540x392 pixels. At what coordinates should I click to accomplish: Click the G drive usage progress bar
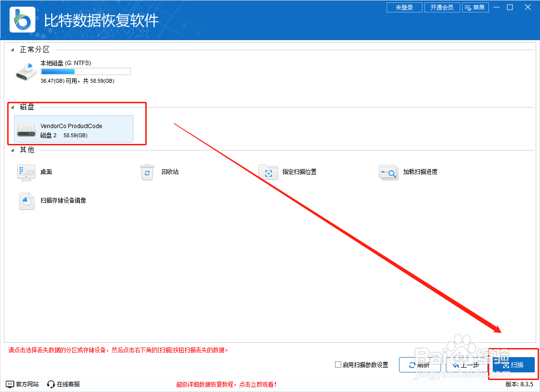(85, 71)
